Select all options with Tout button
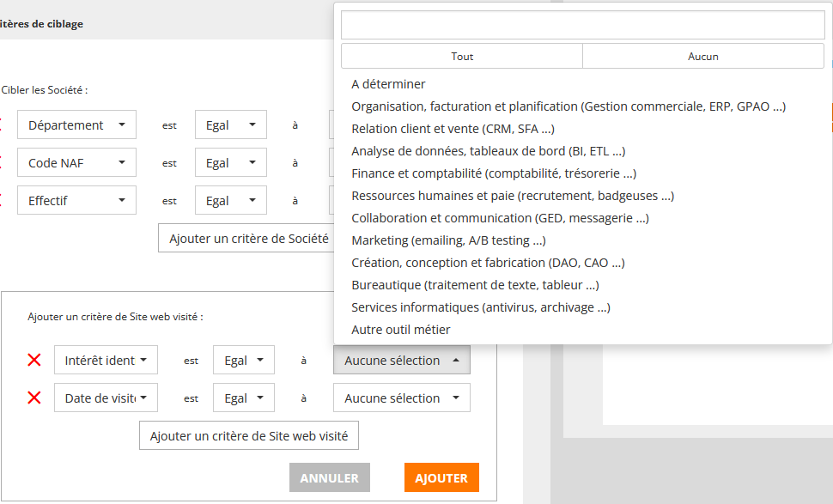833x504 pixels. pos(462,57)
